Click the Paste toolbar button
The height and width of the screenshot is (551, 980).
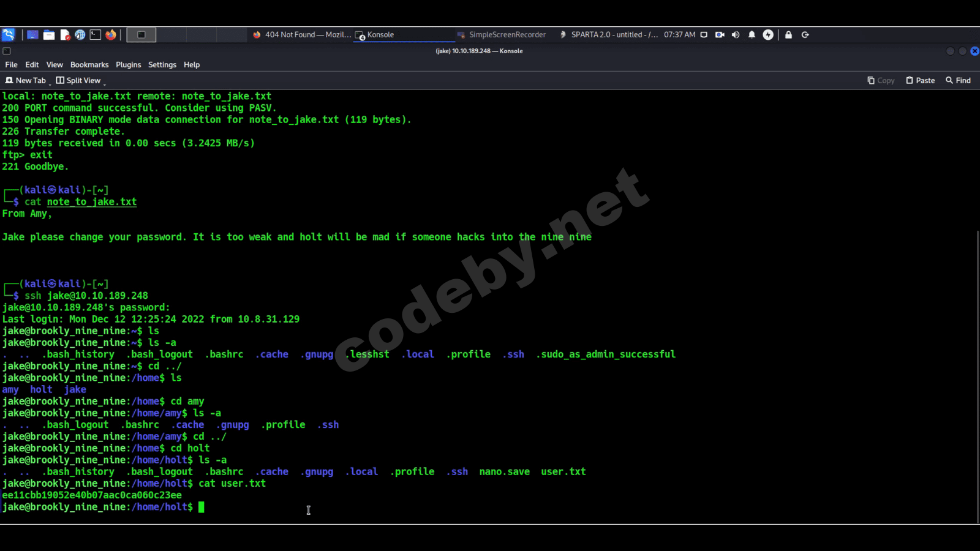(920, 81)
